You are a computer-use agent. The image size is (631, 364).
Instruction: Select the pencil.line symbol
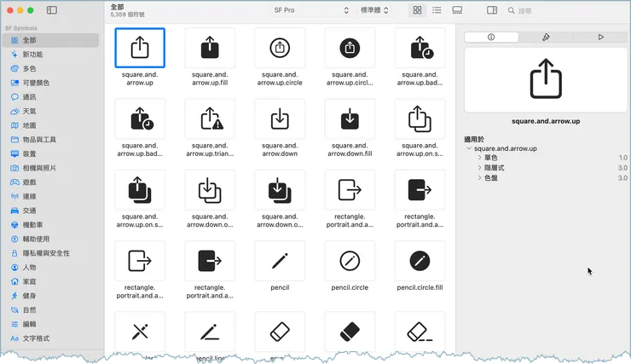(210, 332)
